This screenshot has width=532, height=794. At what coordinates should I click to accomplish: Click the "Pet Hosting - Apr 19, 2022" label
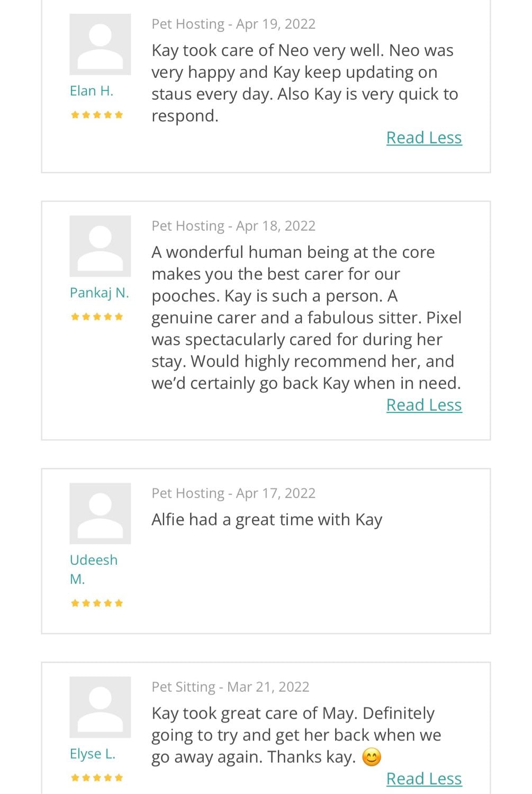(233, 24)
